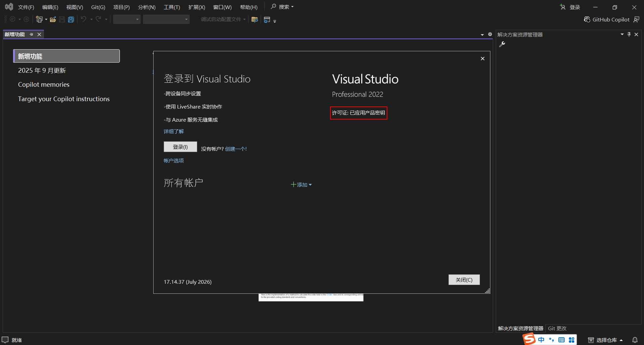This screenshot has height=345, width=644.
Task: Open the GitHub Copilot status icon
Action: pyautogui.click(x=587, y=19)
